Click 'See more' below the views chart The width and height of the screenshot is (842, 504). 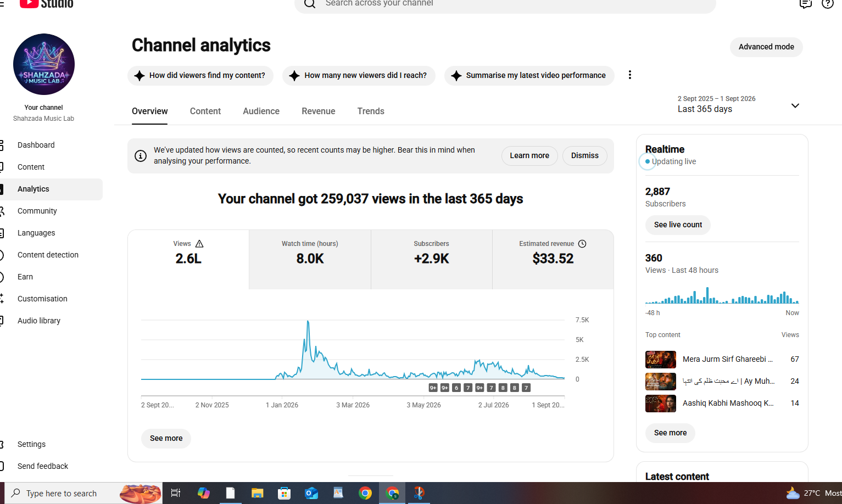(x=166, y=439)
